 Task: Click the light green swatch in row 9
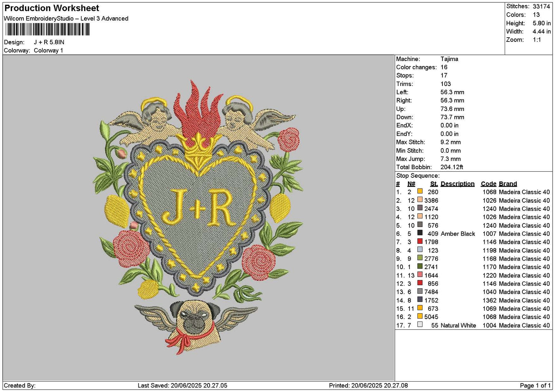[x=420, y=258]
